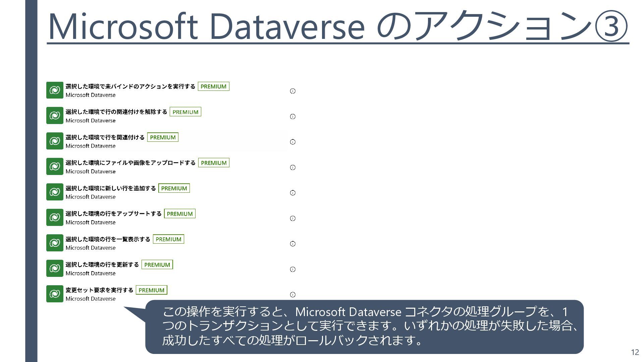Choose the action 選択した環境に新しい行を追加する
Screen dimensions: 644x362
[x=111, y=188]
